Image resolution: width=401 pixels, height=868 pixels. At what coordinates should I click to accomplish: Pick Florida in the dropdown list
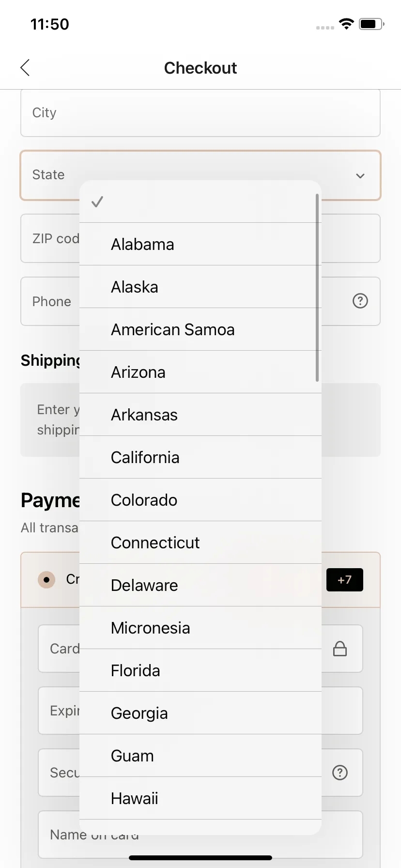pos(200,670)
